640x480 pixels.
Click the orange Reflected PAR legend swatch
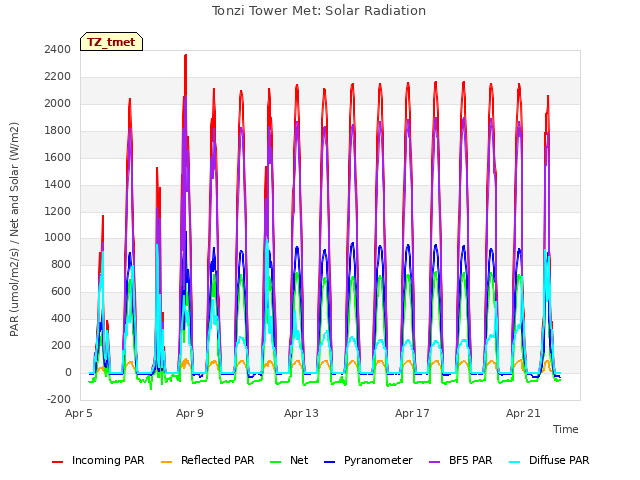166,462
